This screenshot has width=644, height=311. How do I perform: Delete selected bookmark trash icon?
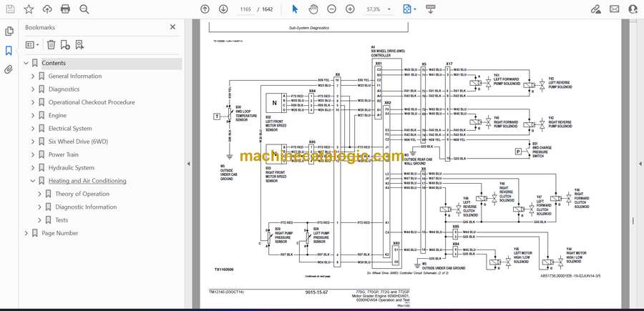pyautogui.click(x=51, y=45)
